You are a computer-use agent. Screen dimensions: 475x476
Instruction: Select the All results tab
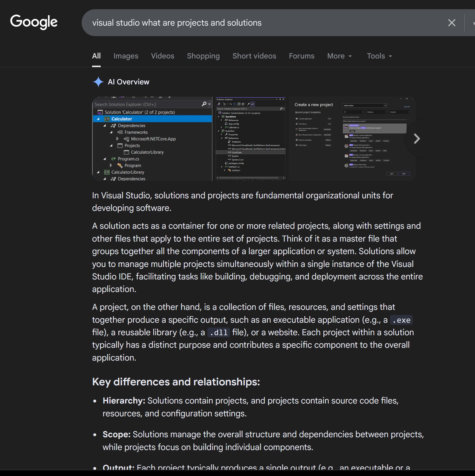(x=96, y=56)
